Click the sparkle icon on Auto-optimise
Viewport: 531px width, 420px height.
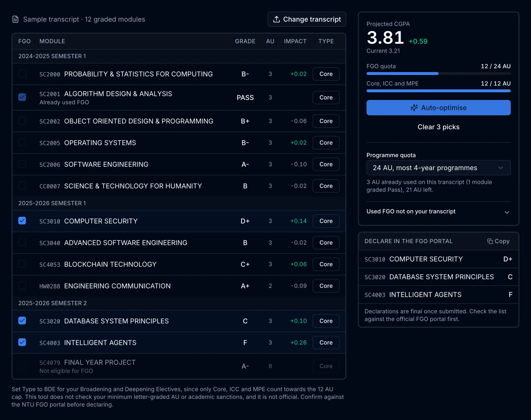[x=414, y=108]
